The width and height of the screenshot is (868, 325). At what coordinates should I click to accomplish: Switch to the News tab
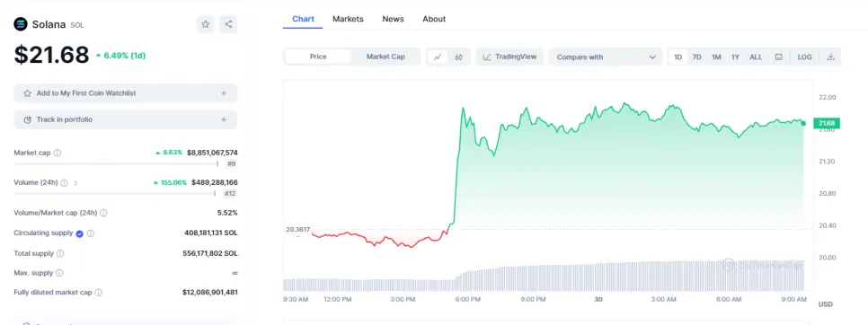[x=393, y=19]
